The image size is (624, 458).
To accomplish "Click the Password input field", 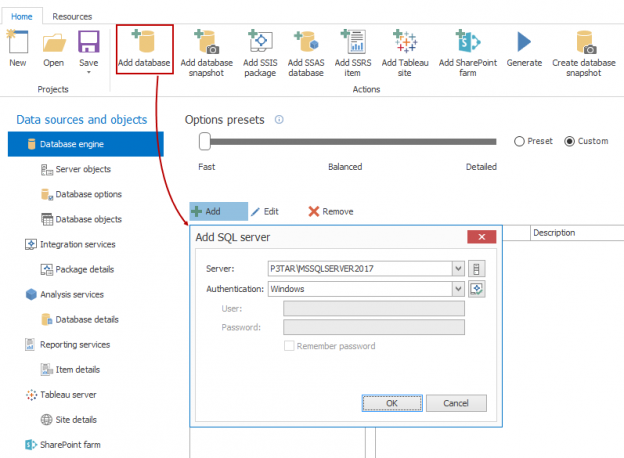I will pos(374,327).
